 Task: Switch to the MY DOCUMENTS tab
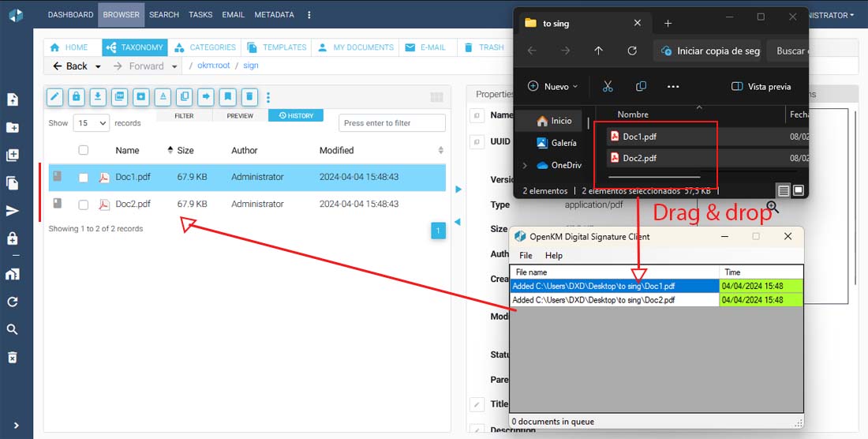point(355,47)
